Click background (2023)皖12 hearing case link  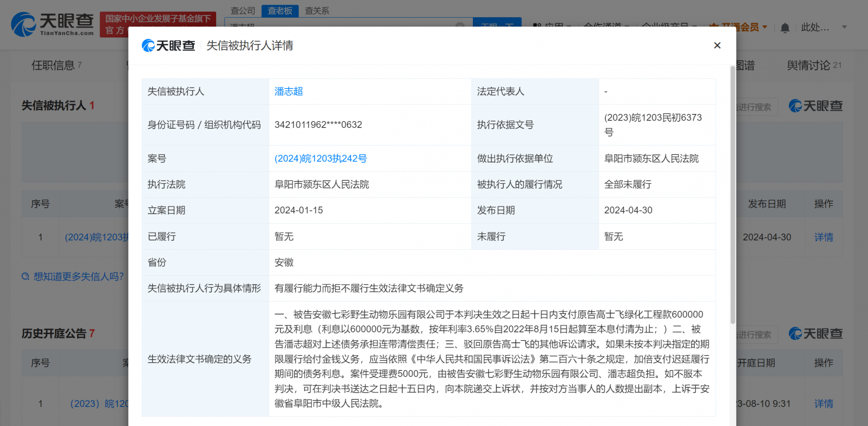click(x=99, y=404)
